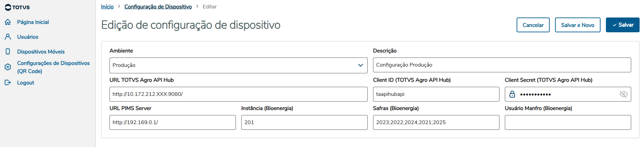
Task: Expand the Ambiente dropdown chevron
Action: tap(360, 65)
